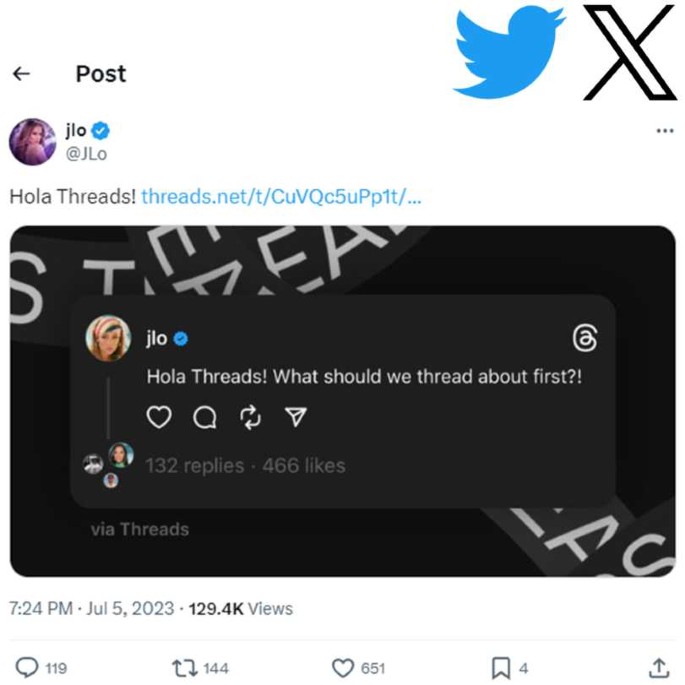The image size is (685, 685).
Task: Click the back arrow beside Post
Action: click(x=21, y=74)
